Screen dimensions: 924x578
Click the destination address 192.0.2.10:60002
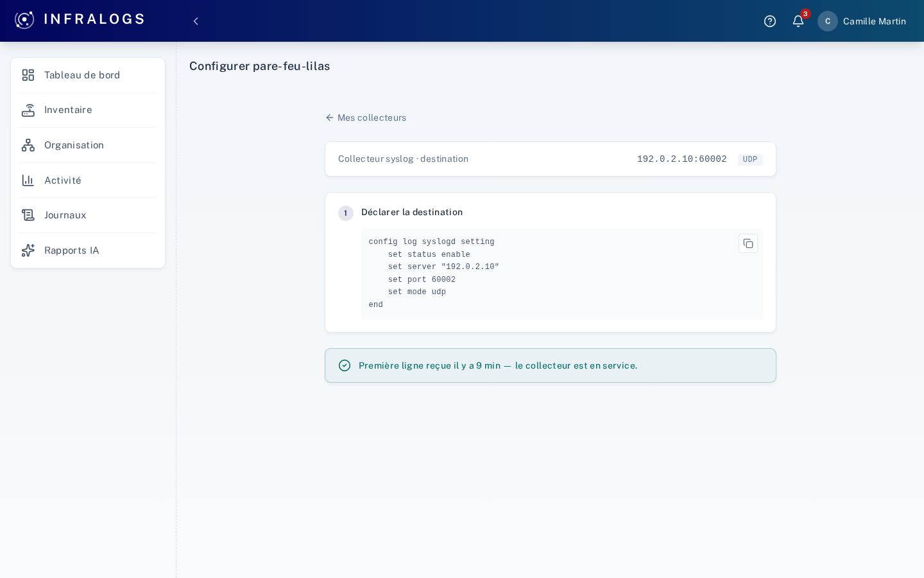[x=681, y=159]
